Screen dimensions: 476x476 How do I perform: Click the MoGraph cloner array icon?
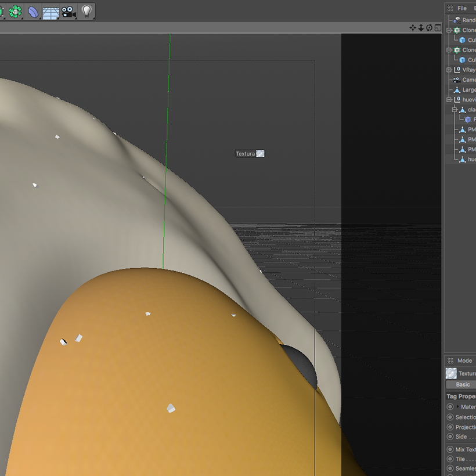[15, 11]
